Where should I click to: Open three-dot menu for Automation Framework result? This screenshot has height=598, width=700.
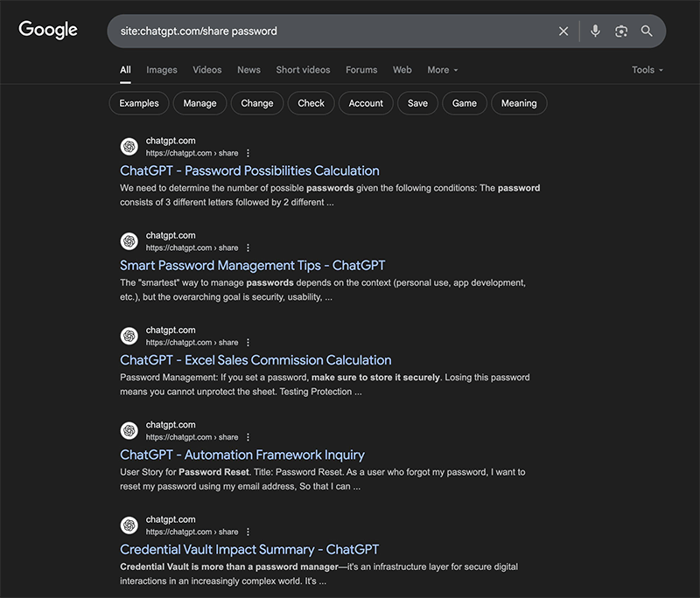[x=248, y=437]
